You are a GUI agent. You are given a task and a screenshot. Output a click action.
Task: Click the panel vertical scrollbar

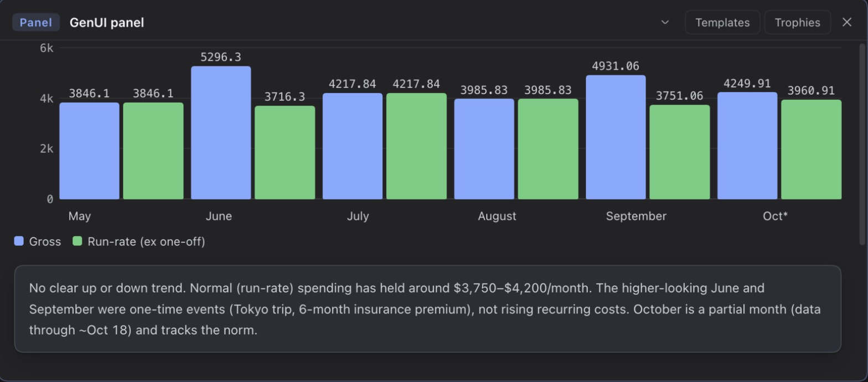click(x=862, y=144)
